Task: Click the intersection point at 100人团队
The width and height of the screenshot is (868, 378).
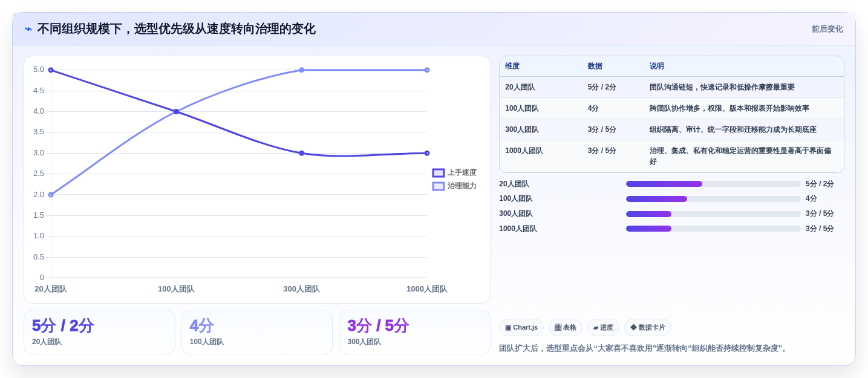Action: (176, 112)
